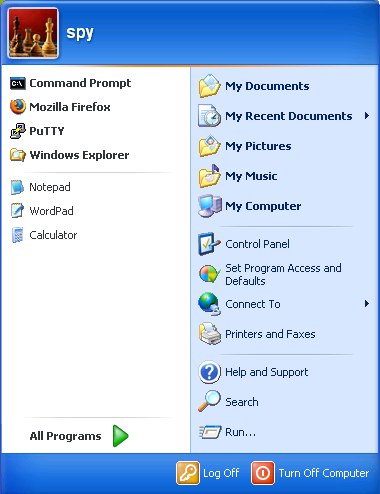
Task: Select the Run... label
Action: tap(241, 432)
